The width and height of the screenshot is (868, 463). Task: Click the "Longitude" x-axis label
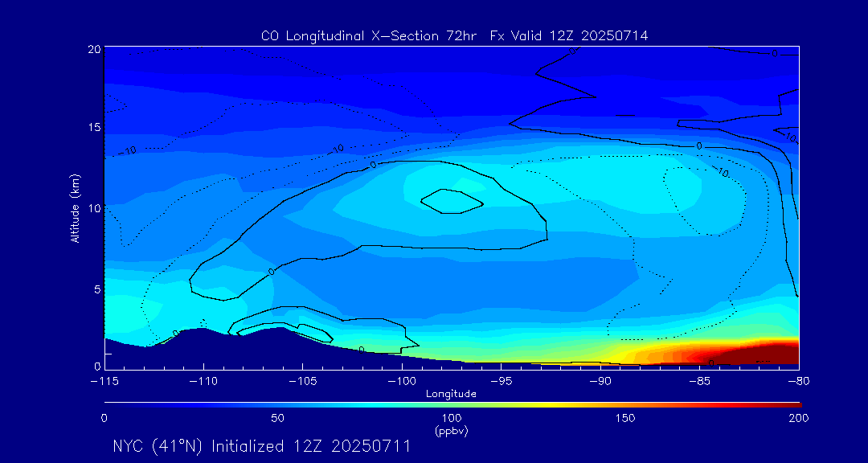451,395
